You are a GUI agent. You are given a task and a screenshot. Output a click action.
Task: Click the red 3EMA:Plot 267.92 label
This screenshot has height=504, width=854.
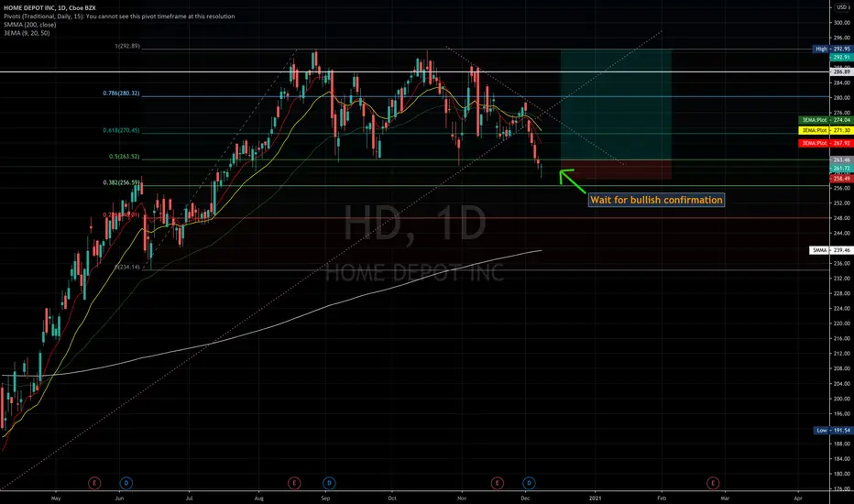tap(825, 143)
